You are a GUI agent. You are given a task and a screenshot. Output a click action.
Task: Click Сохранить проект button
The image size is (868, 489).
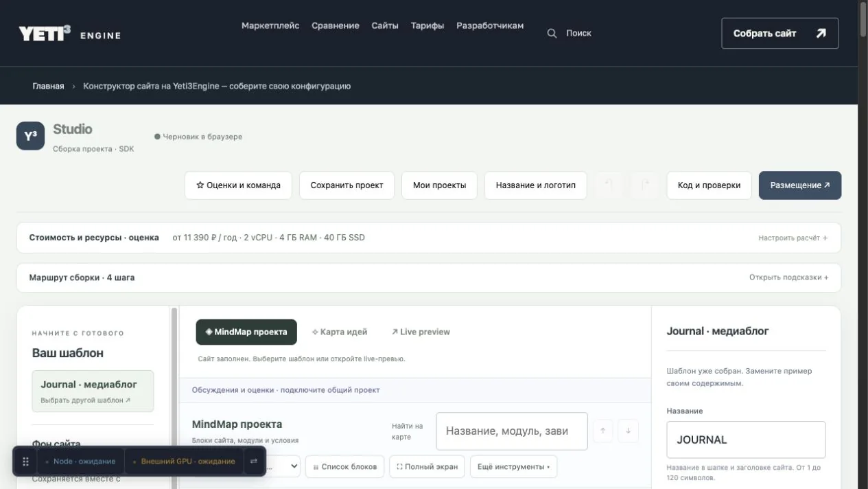347,185
